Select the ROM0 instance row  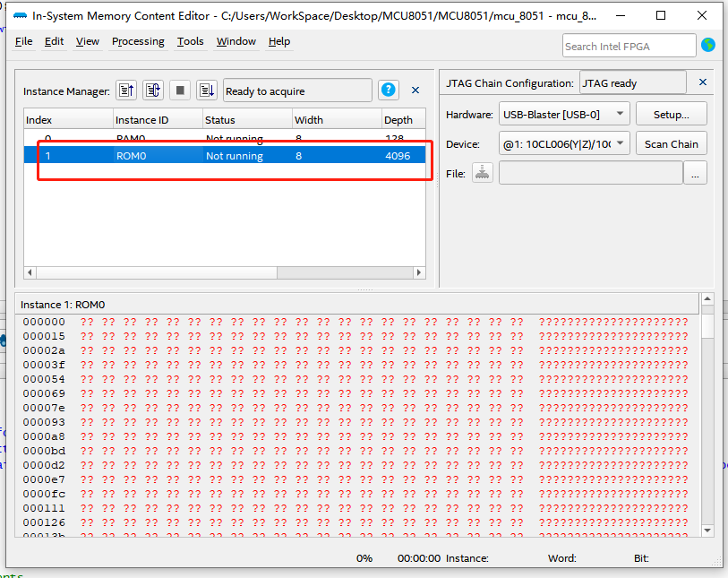pos(225,155)
